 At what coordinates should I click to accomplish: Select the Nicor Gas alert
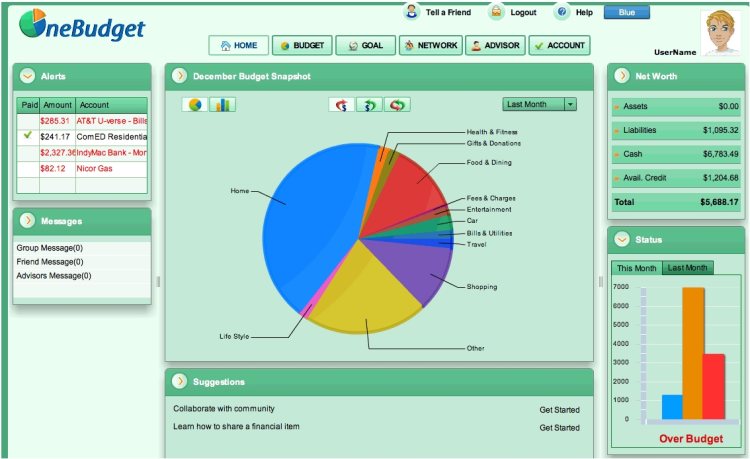click(x=94, y=169)
